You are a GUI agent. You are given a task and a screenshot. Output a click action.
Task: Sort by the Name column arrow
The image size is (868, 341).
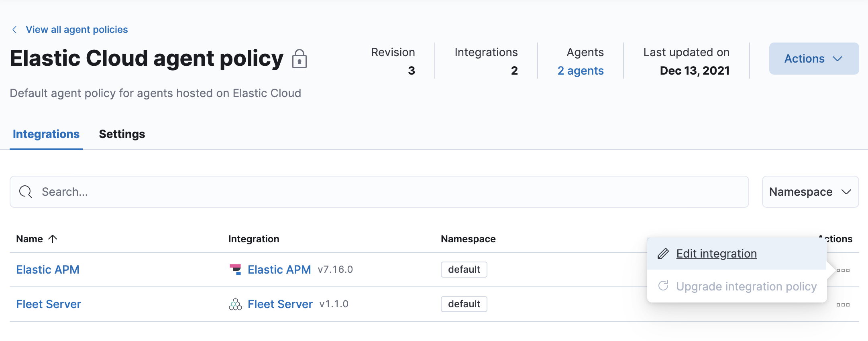click(53, 239)
